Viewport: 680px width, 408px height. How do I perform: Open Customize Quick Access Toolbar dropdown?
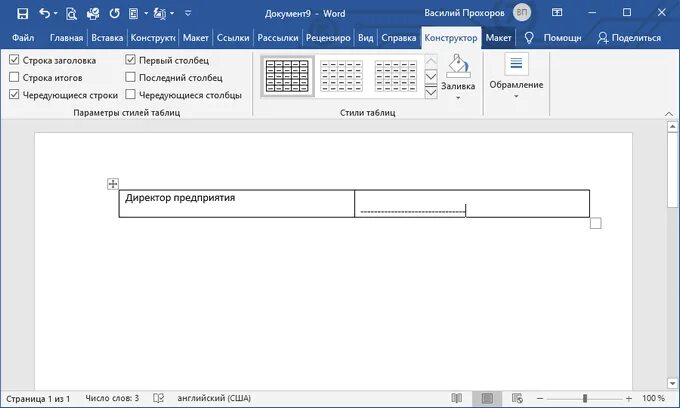click(x=188, y=13)
